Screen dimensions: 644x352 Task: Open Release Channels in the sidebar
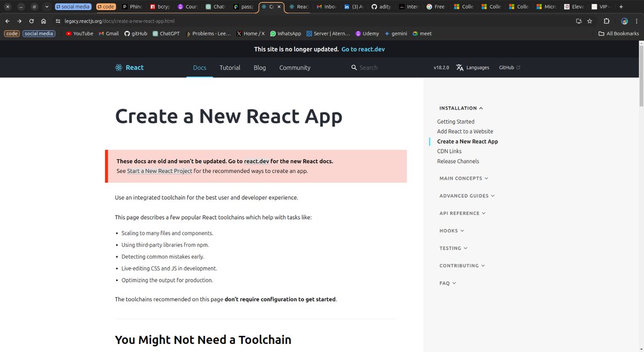point(458,161)
